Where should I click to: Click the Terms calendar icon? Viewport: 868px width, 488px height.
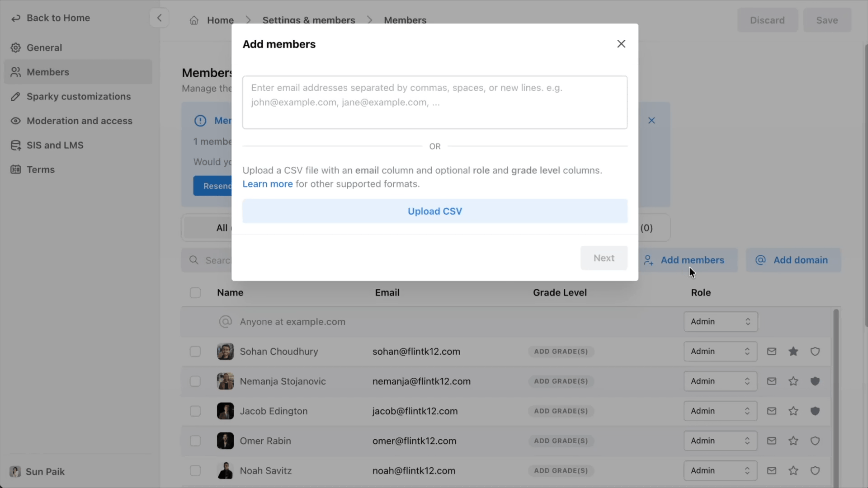coord(16,169)
